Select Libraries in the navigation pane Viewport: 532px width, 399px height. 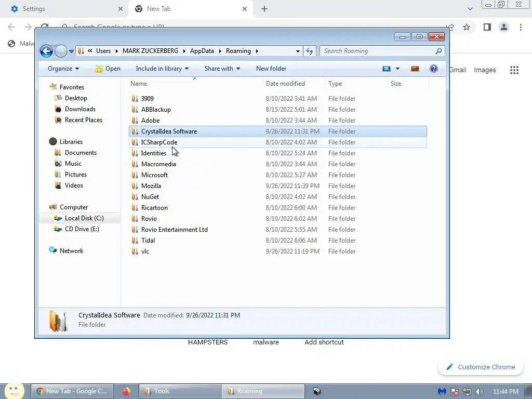[x=71, y=142]
